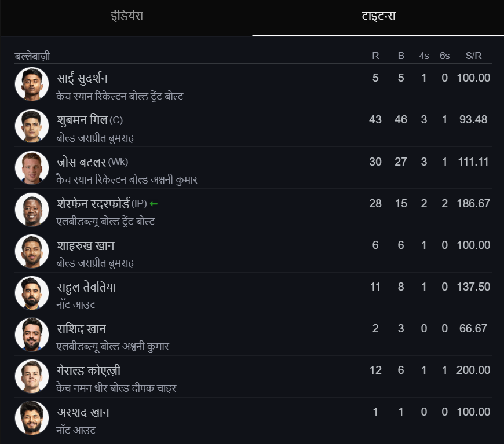Click राहुल तेवतिया's player image
Screen dimensions: 504x444
tap(32, 293)
